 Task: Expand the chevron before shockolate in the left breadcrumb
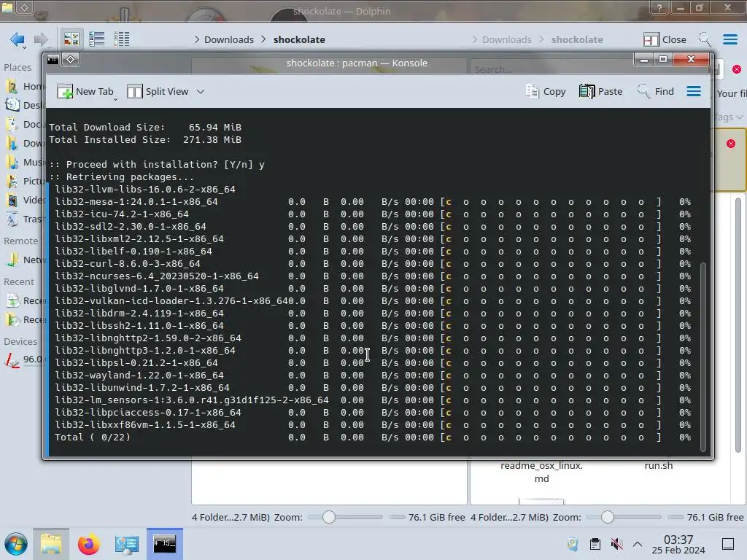pyautogui.click(x=263, y=39)
